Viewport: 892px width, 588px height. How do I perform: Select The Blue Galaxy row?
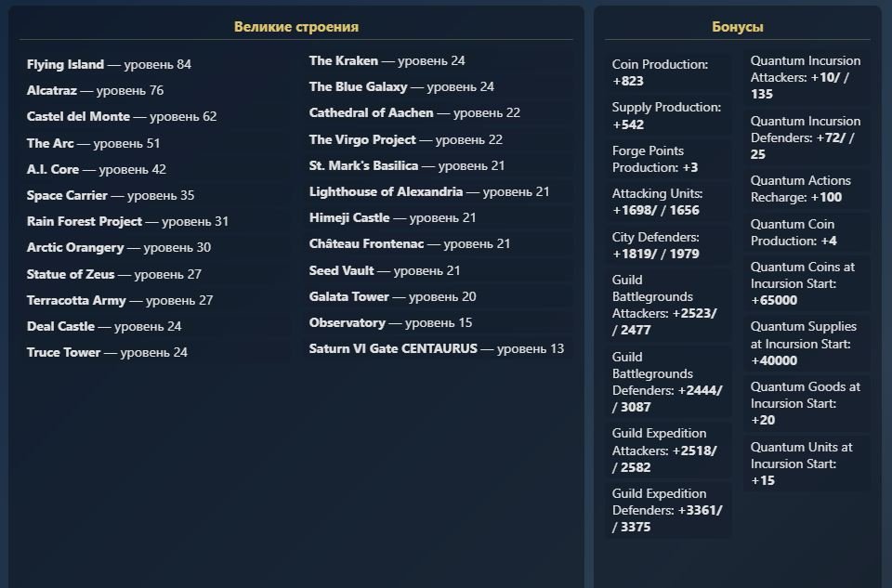(401, 87)
